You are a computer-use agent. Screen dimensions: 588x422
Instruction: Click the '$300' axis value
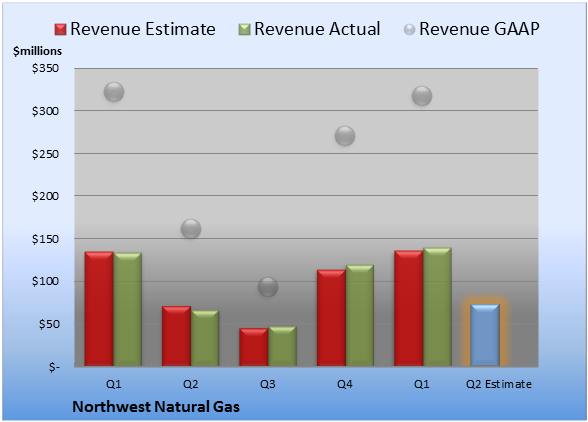click(x=45, y=111)
